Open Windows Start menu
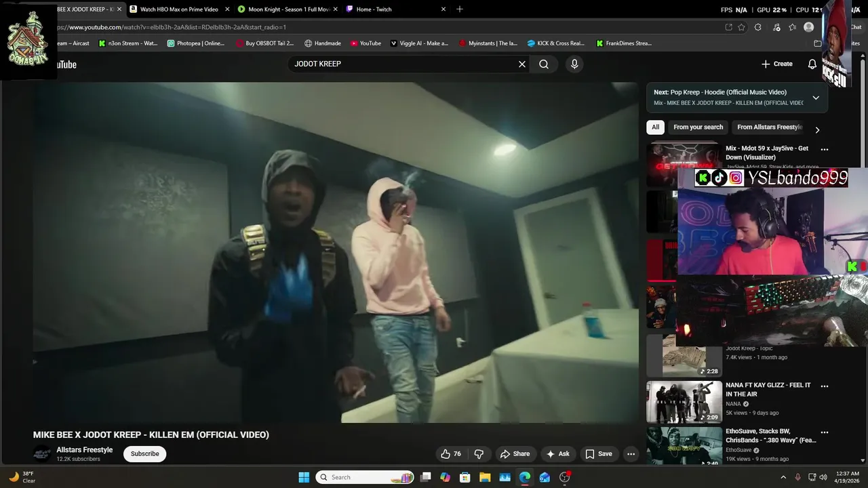 304,477
